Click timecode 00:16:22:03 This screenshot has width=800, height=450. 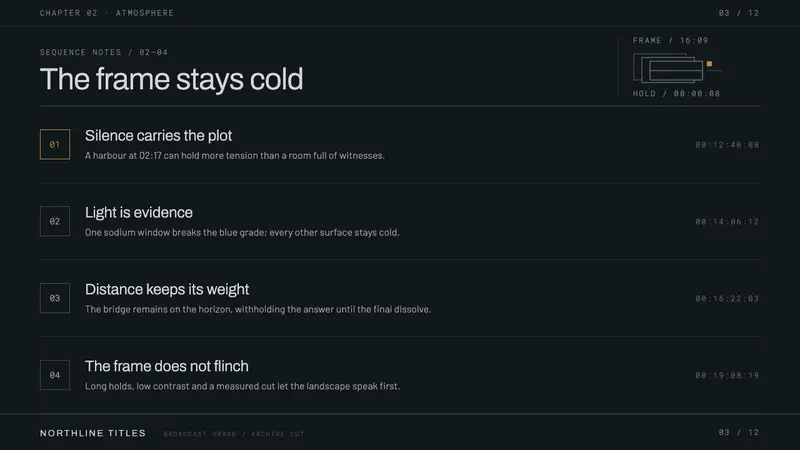727,298
